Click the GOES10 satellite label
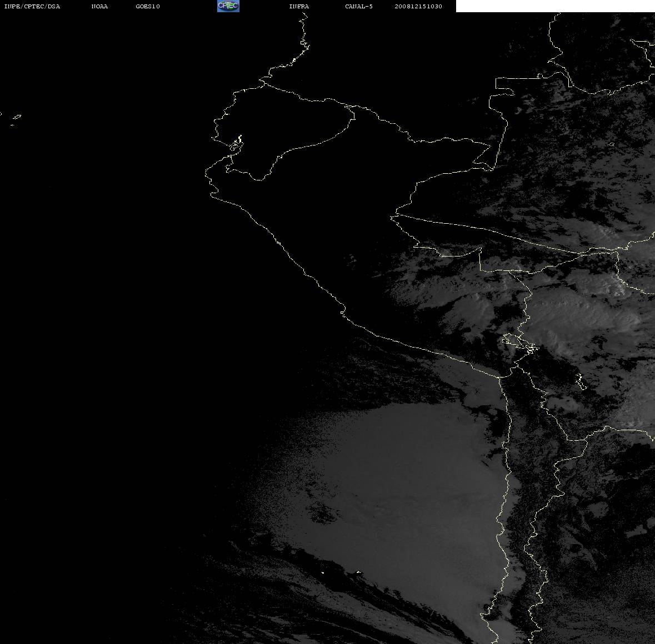 [x=148, y=6]
